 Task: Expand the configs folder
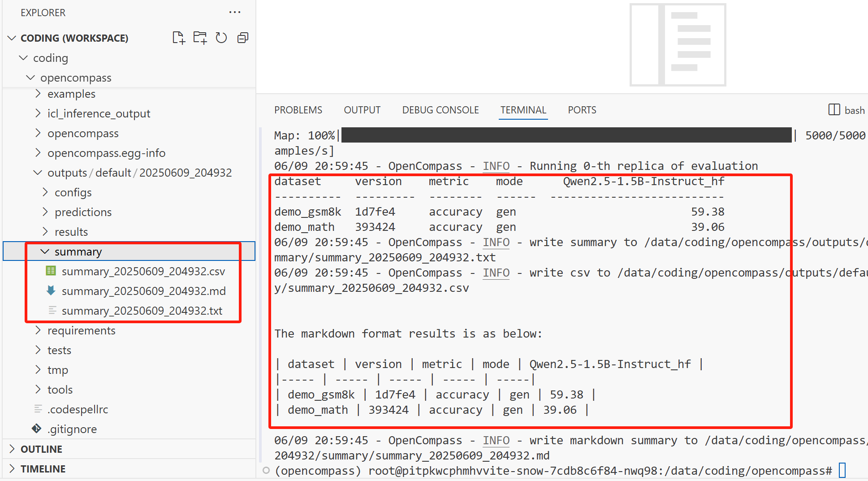point(45,192)
